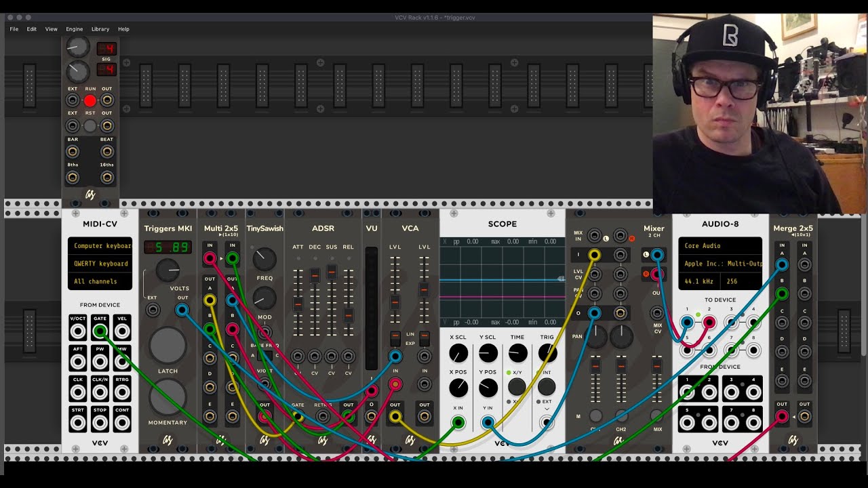Click the V/OCT output jack on MIDI-CV
This screenshot has width=868, height=488.
(78, 331)
